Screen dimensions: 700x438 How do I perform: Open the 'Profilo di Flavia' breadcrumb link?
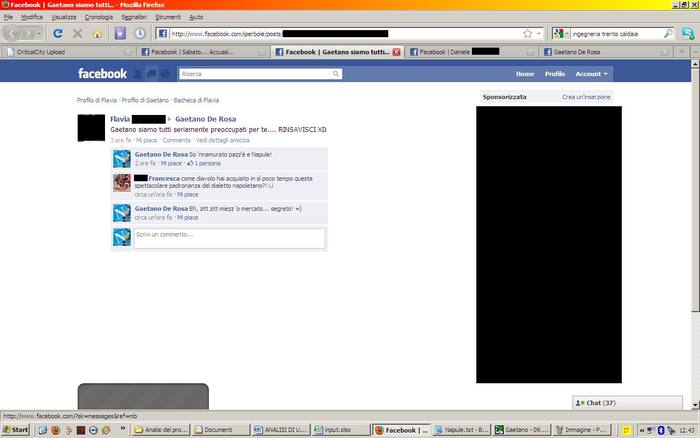click(97, 100)
